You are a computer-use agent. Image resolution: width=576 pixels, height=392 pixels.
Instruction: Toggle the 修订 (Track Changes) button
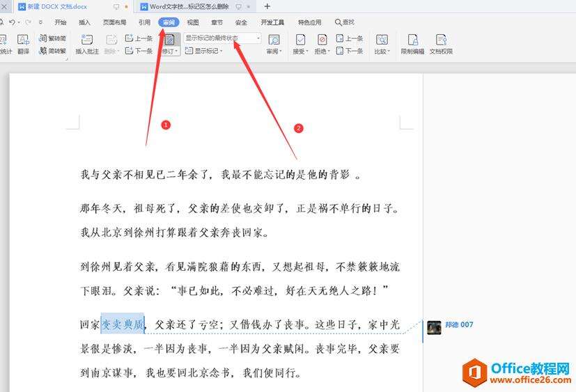(x=169, y=40)
